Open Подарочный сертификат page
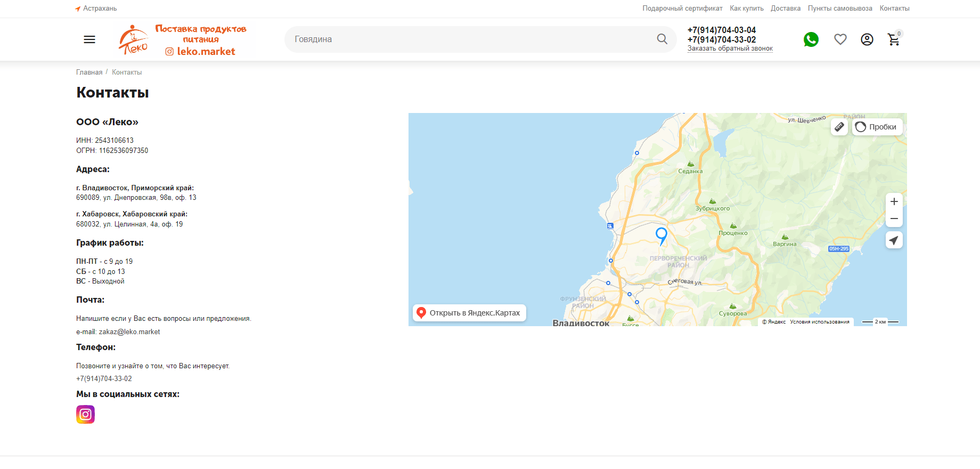This screenshot has height=469, width=980. point(682,9)
